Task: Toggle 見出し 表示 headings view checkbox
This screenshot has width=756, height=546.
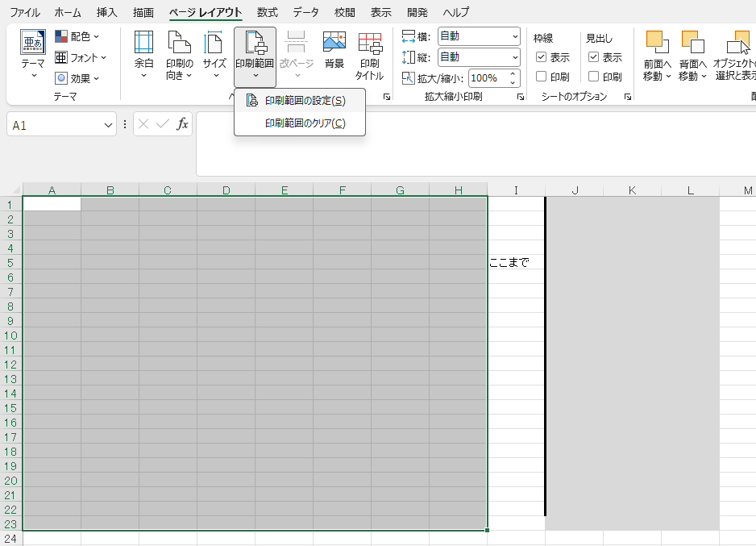Action: coord(593,57)
